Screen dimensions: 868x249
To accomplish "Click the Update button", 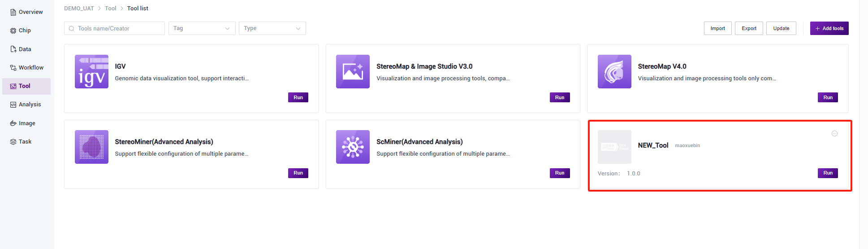I will (x=781, y=28).
